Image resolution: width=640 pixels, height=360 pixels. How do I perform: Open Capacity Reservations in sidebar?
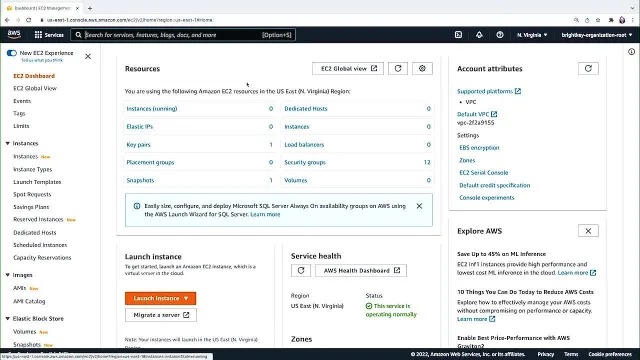coord(42,258)
